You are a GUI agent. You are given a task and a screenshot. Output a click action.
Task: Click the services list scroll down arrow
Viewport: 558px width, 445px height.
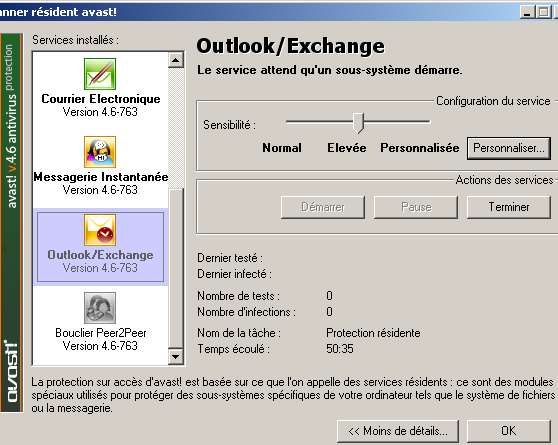[x=175, y=356]
